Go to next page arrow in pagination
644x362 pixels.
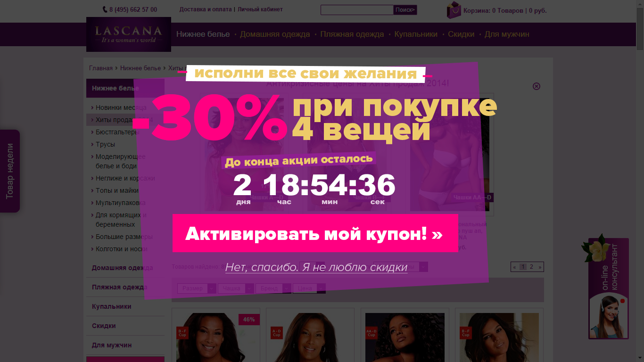click(x=540, y=267)
